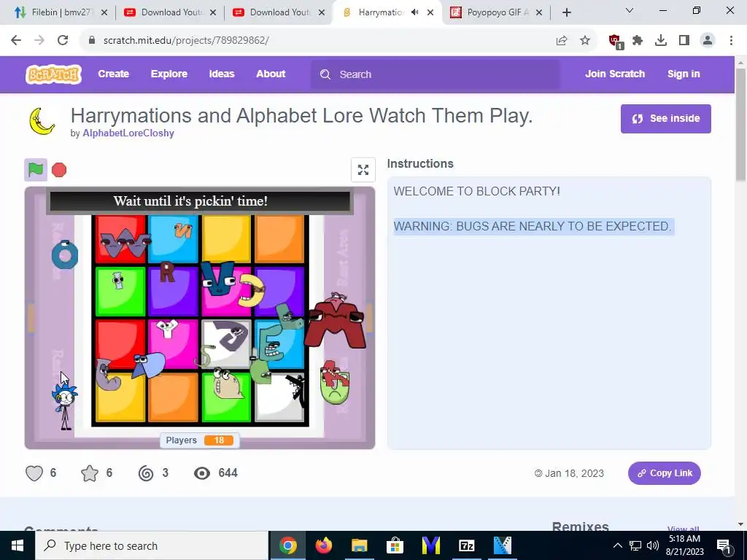The image size is (747, 560).
Task: Close the Harrymations browser tab
Action: click(430, 12)
